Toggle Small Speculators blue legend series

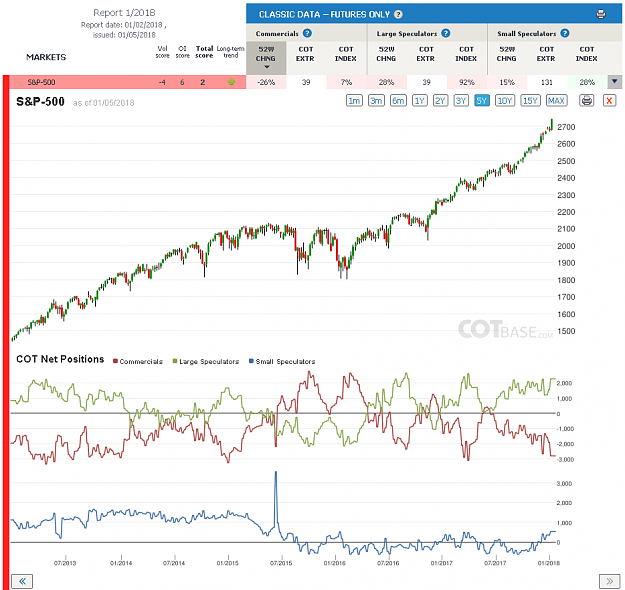pyautogui.click(x=282, y=361)
